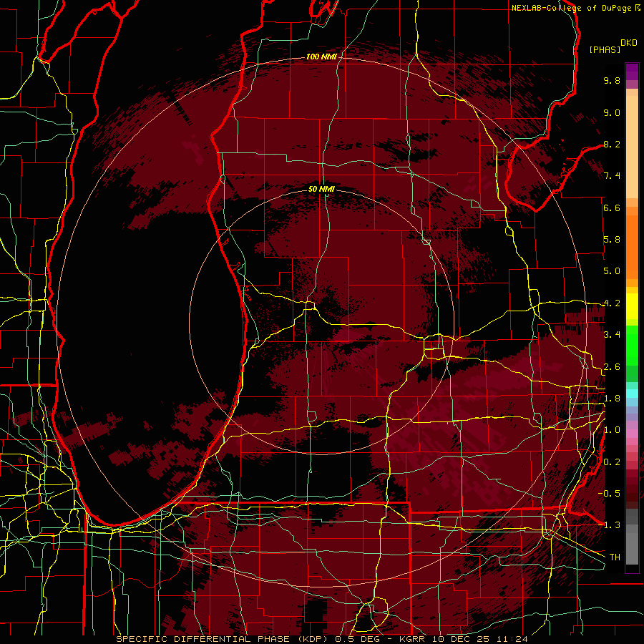Click the [PHAS] units label
644x644 pixels.
pos(605,50)
